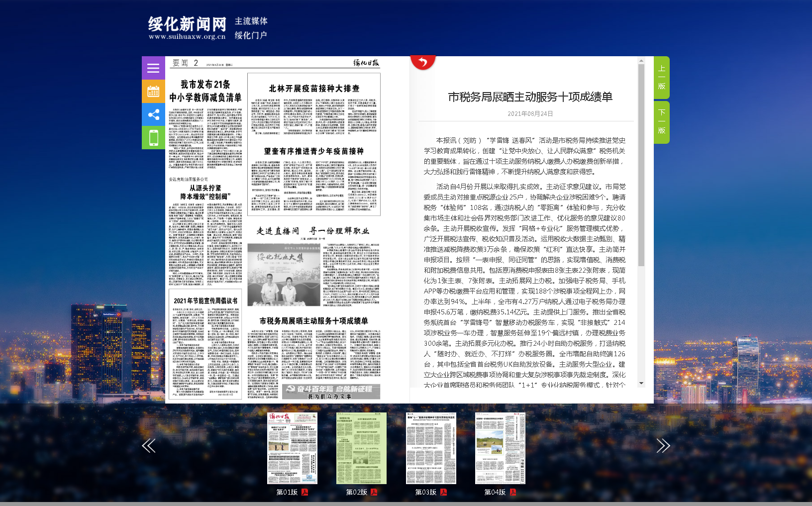Open article headline 我市发布21条中小学教师减负清单
Screen dimensions: 812x506
[x=205, y=91]
